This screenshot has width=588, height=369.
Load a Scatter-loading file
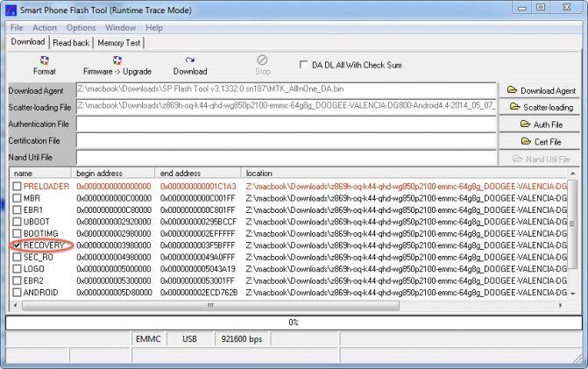coord(541,107)
